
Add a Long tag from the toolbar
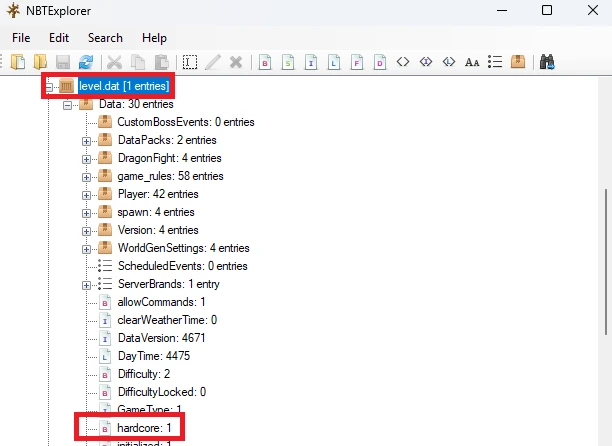coord(334,62)
